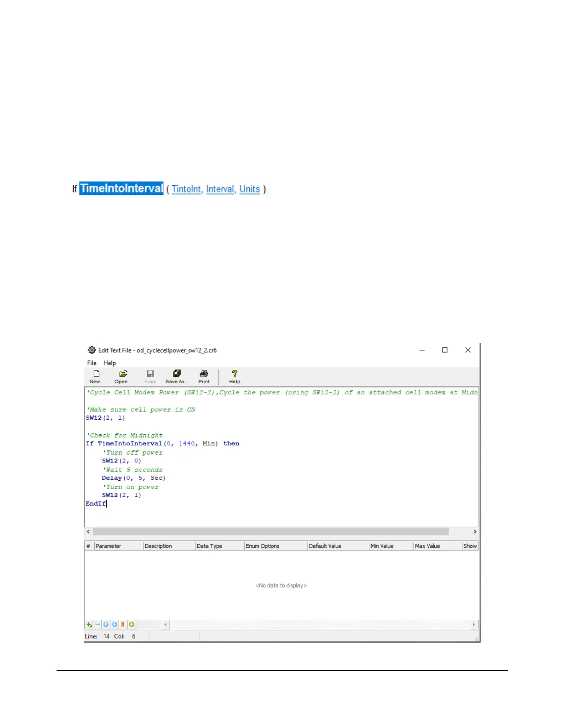The height and width of the screenshot is (728, 563).
Task: Click the highlighted TimeIntoInterval keyword
Action: pyautogui.click(x=121, y=188)
